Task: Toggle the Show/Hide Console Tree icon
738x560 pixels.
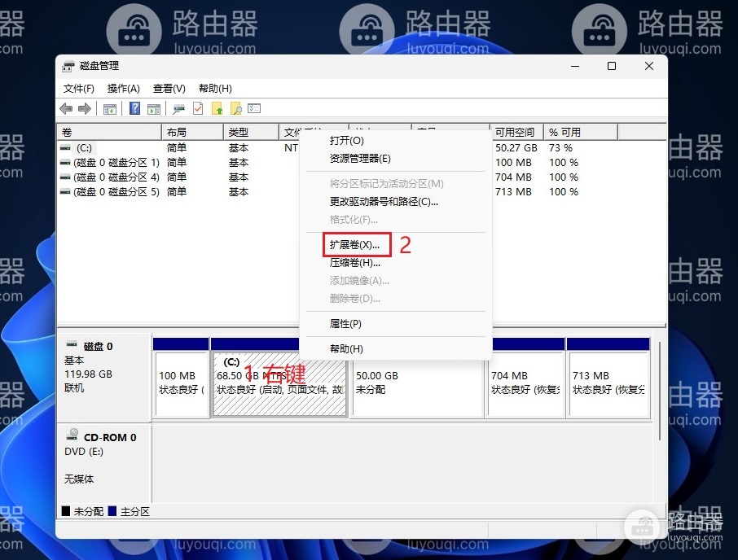Action: click(x=110, y=109)
